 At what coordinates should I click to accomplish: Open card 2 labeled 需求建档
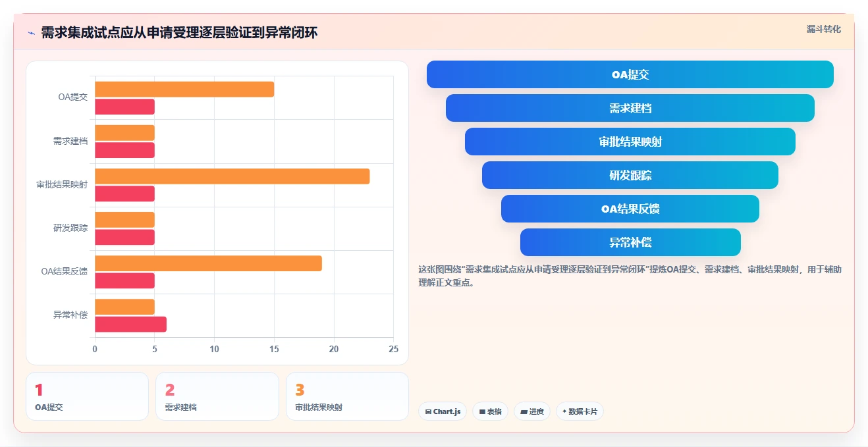click(x=217, y=396)
